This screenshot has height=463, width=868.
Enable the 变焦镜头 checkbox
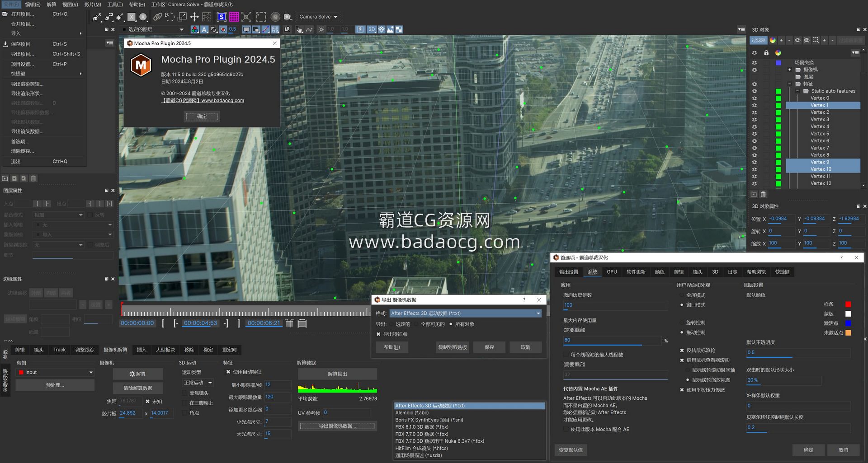(184, 393)
